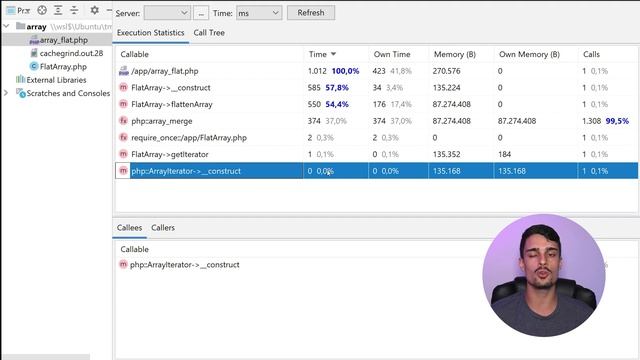Open the Time unit ms dropdown
The image size is (640, 360).
(259, 13)
